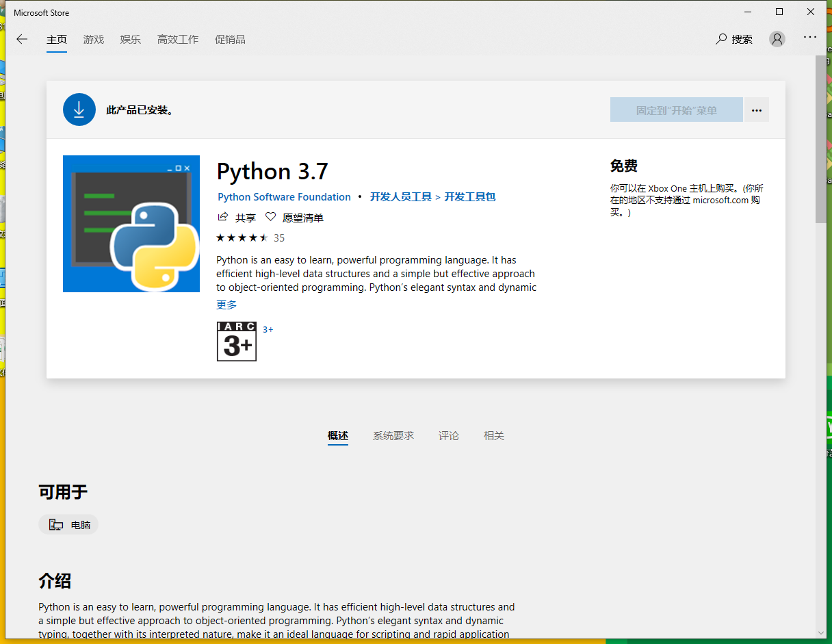
Task: Click 固定到"开始"菜单 button
Action: (x=677, y=110)
